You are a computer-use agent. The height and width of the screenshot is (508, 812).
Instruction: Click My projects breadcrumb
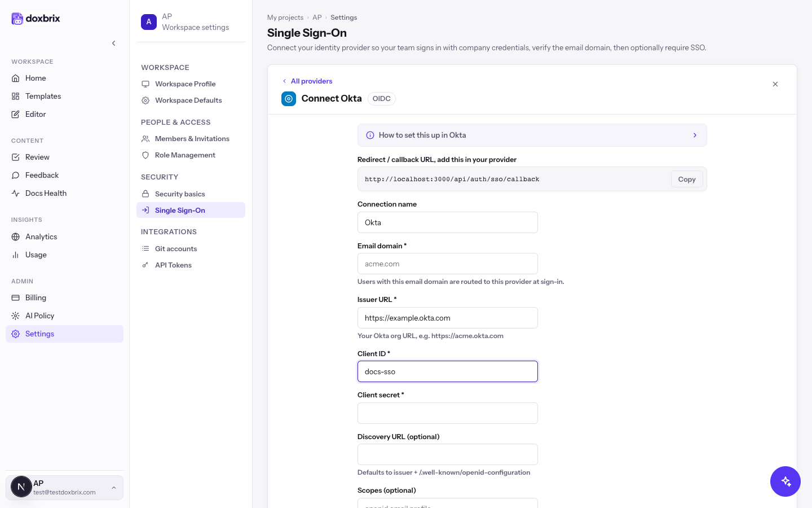coord(285,17)
